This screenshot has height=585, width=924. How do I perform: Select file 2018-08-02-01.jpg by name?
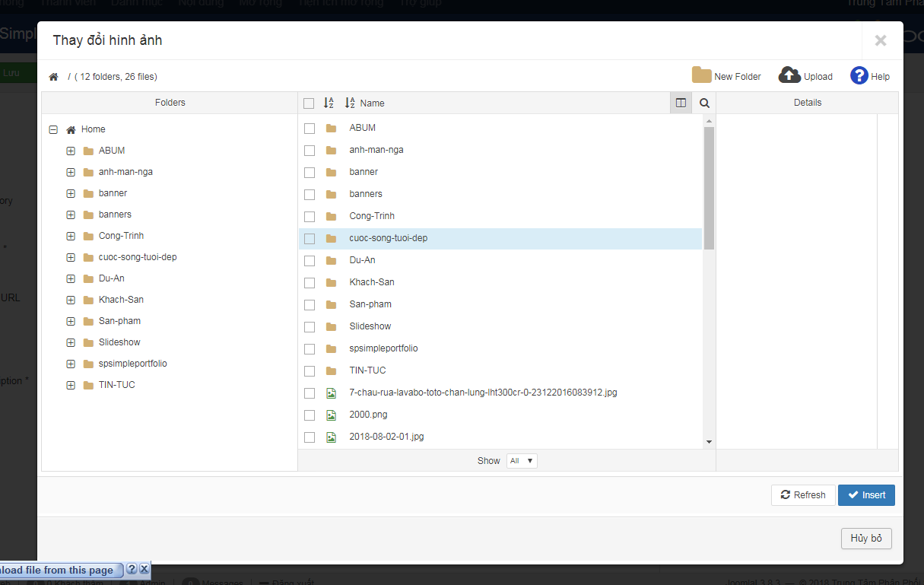(x=386, y=437)
